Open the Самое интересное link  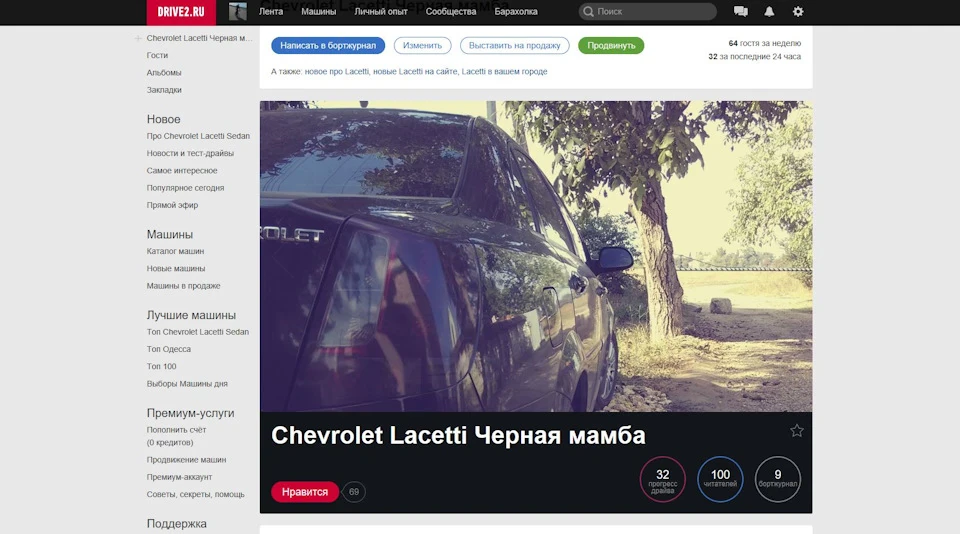pos(182,170)
